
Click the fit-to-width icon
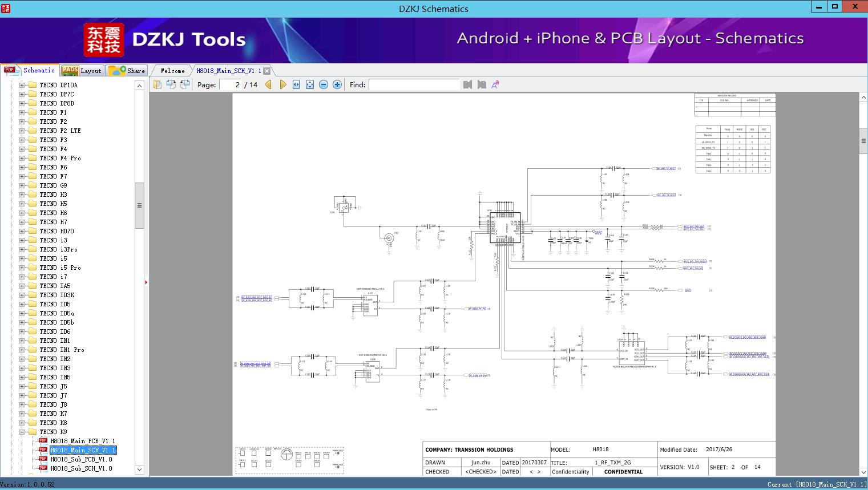[296, 84]
